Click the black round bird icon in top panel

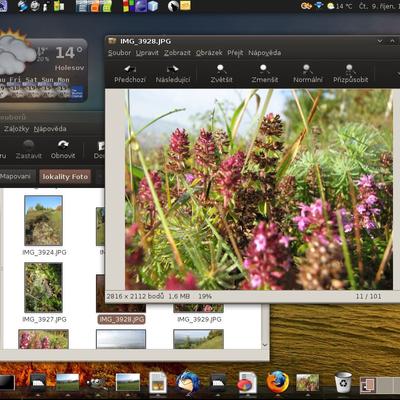pos(173,6)
